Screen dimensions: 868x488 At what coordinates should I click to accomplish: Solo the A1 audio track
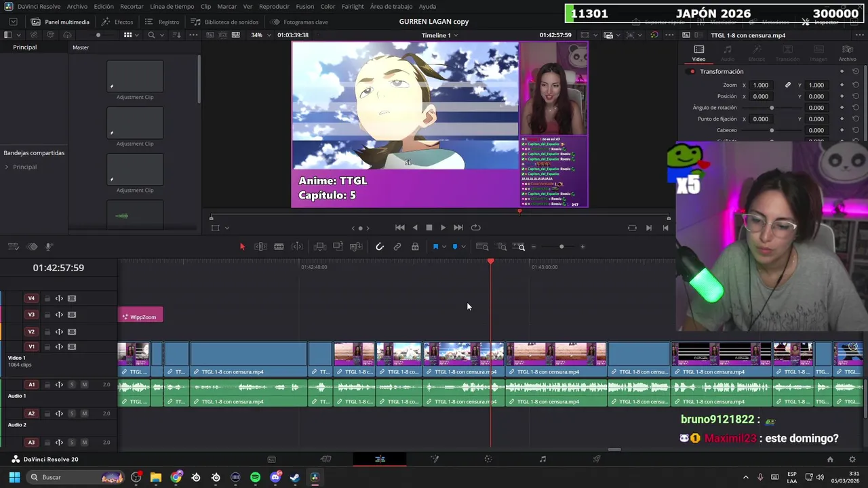(x=71, y=385)
